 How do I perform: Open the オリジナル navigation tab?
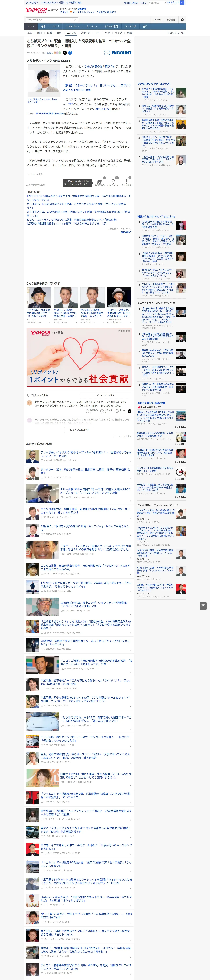point(92,27)
